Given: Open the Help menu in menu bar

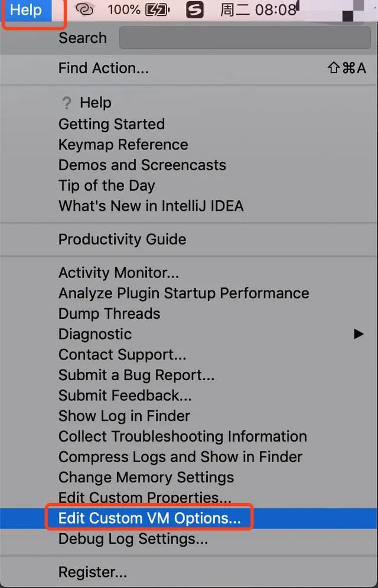Looking at the screenshot, I should point(26,10).
